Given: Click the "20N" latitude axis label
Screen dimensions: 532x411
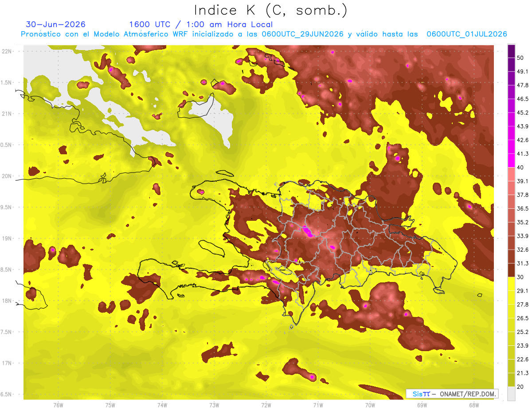Looking at the screenshot, I should click(x=7, y=176).
